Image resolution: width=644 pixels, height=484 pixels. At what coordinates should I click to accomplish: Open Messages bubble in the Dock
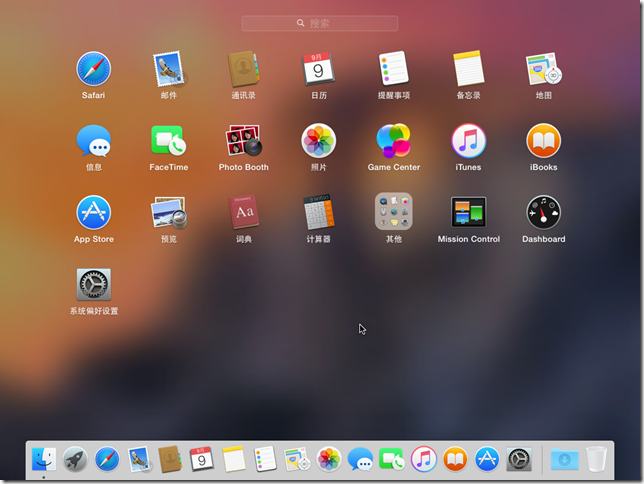pyautogui.click(x=360, y=459)
